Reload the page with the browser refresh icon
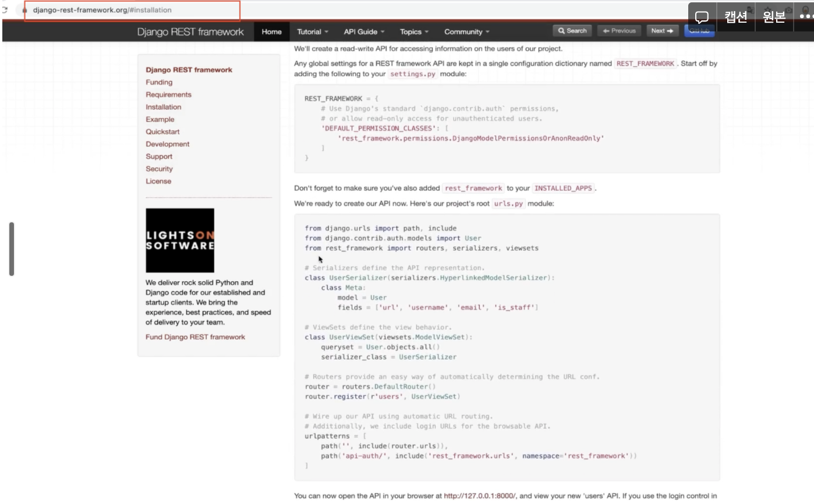814x504 pixels. click(x=5, y=10)
